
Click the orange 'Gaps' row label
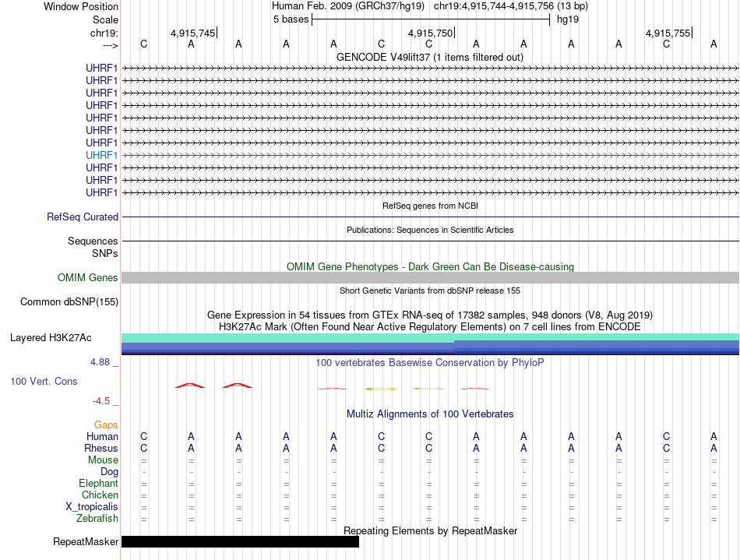point(106,425)
